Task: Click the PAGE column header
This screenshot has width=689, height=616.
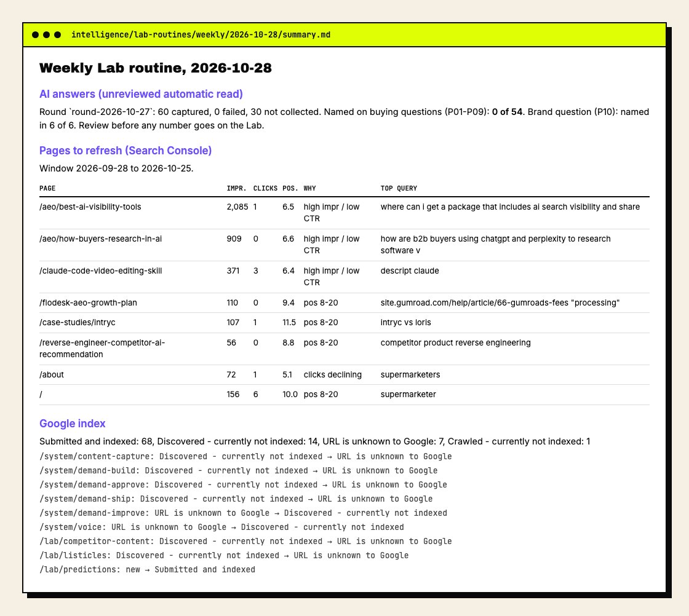Action: click(47, 188)
